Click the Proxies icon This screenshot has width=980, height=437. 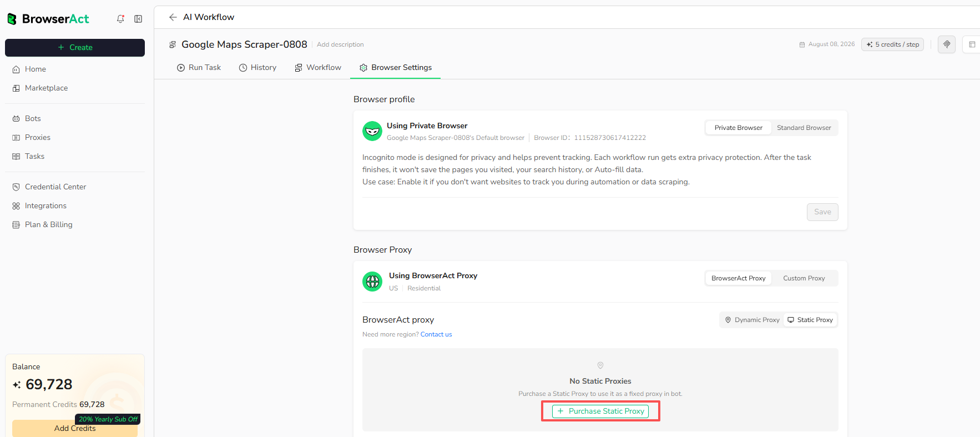[16, 138]
